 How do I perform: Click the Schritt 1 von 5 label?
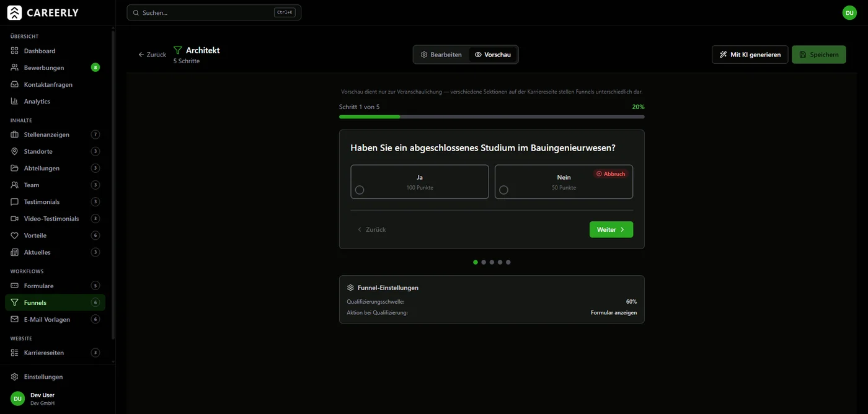click(360, 107)
